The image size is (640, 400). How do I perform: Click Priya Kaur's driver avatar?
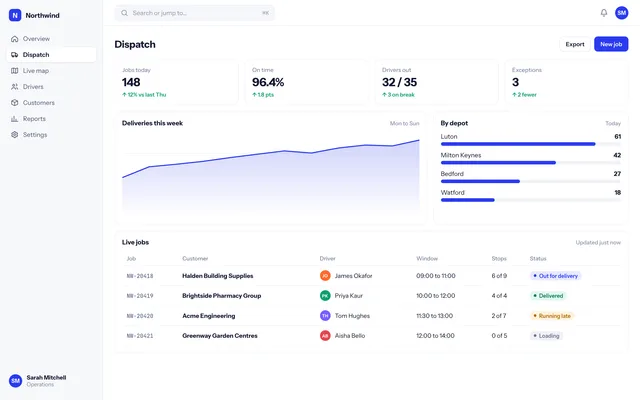point(325,296)
